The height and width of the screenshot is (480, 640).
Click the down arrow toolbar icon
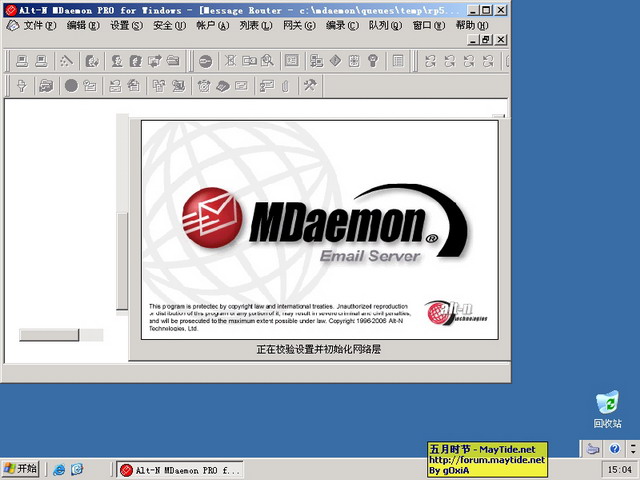coord(21,86)
